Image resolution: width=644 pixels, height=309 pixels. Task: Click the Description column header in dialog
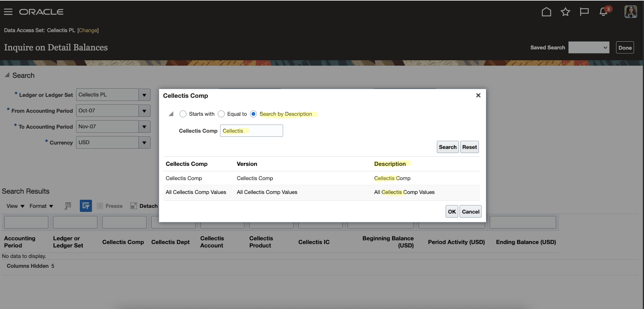(390, 164)
